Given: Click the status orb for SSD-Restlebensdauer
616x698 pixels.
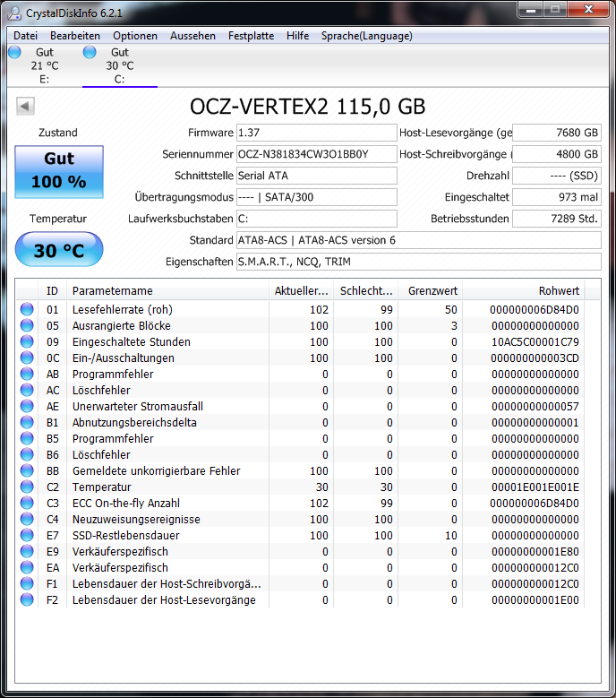Looking at the screenshot, I should (27, 535).
